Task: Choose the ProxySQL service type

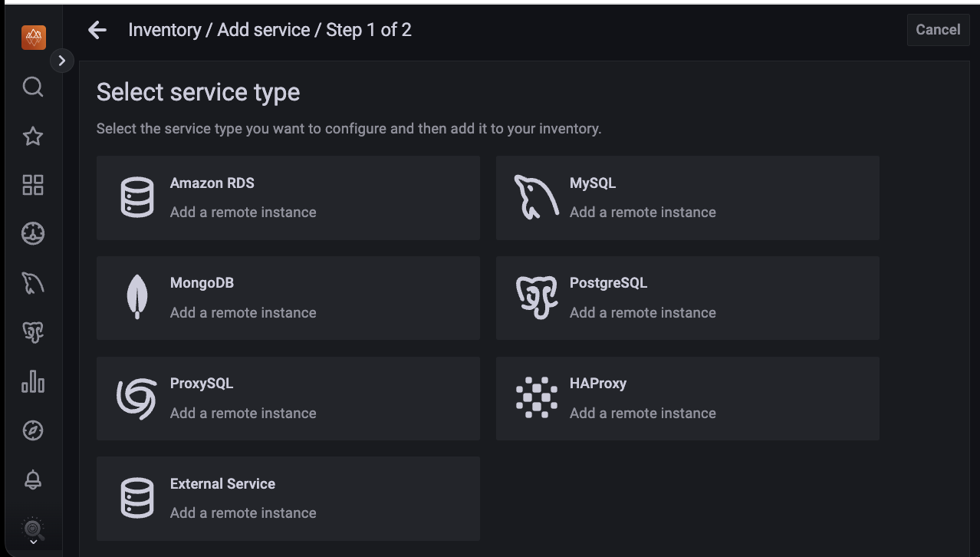Action: (288, 398)
